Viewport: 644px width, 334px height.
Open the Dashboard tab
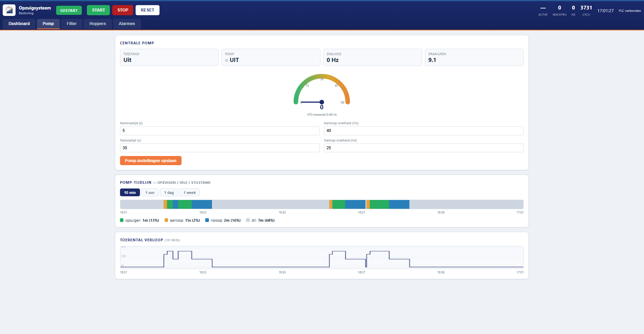pyautogui.click(x=19, y=24)
